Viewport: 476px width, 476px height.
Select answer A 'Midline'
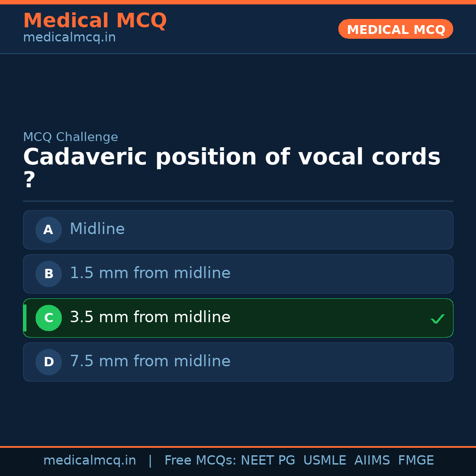[238, 230]
